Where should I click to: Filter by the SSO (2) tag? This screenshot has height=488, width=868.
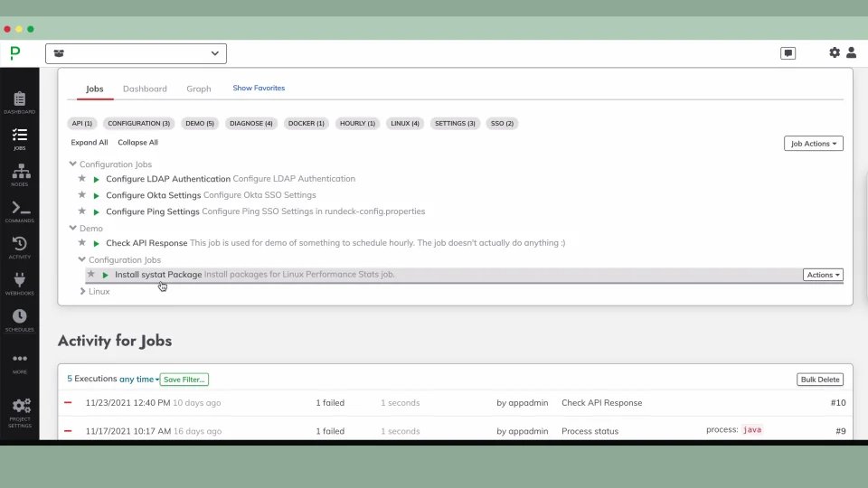[502, 124]
